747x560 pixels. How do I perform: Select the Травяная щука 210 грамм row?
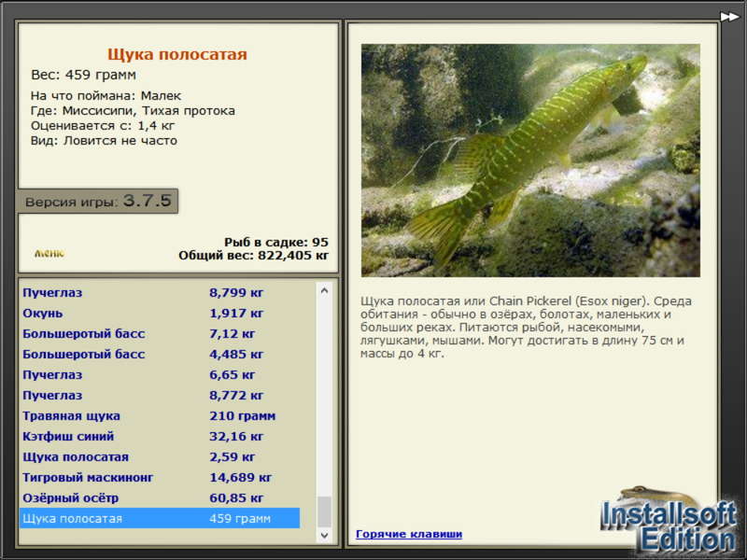click(x=160, y=415)
